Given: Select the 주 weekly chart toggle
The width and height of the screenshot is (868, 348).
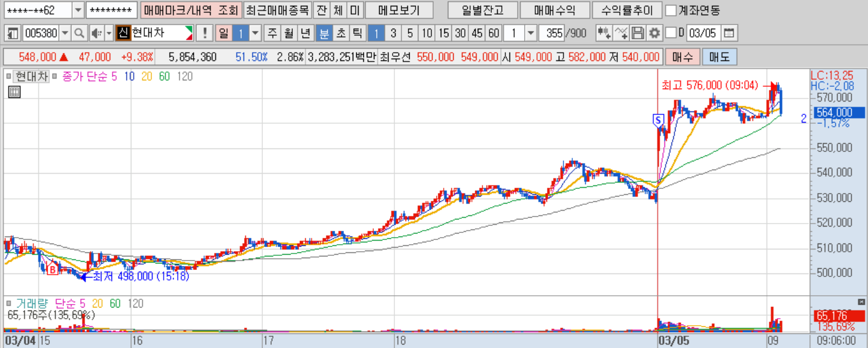Looking at the screenshot, I should pos(272,33).
